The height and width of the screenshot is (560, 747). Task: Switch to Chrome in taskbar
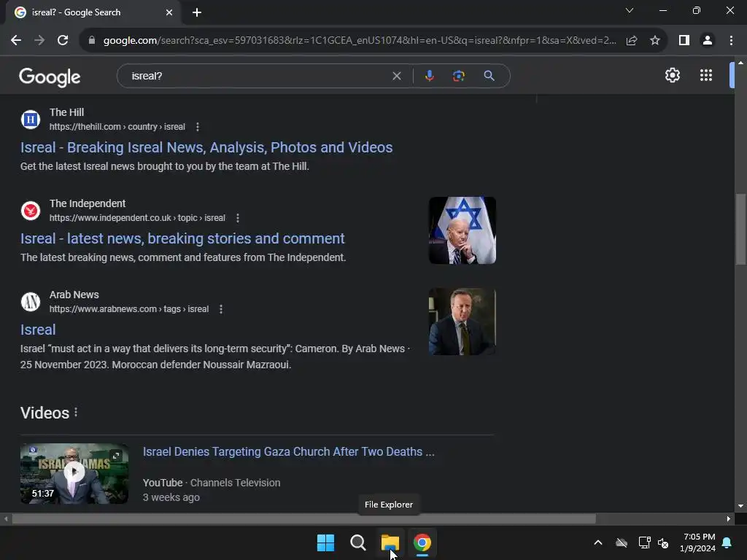[x=422, y=542]
